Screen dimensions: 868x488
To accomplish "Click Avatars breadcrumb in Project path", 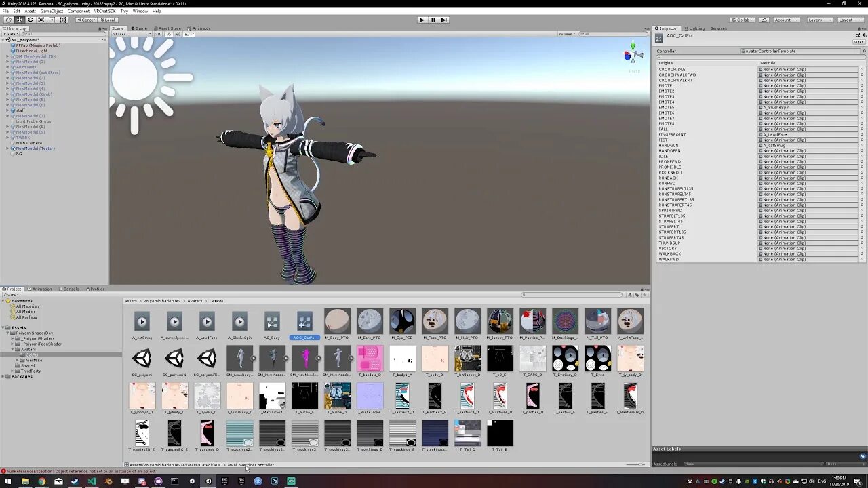I will 195,301.
